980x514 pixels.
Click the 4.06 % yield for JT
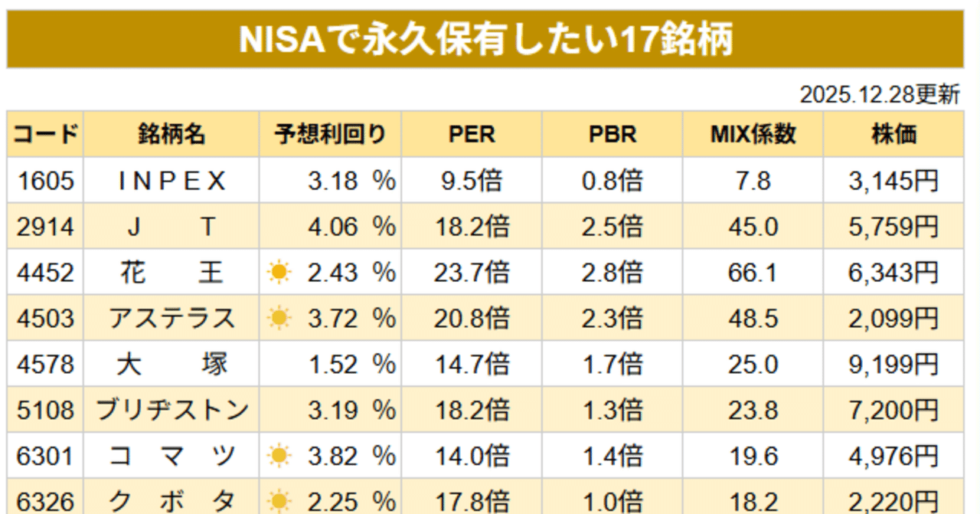click(351, 227)
